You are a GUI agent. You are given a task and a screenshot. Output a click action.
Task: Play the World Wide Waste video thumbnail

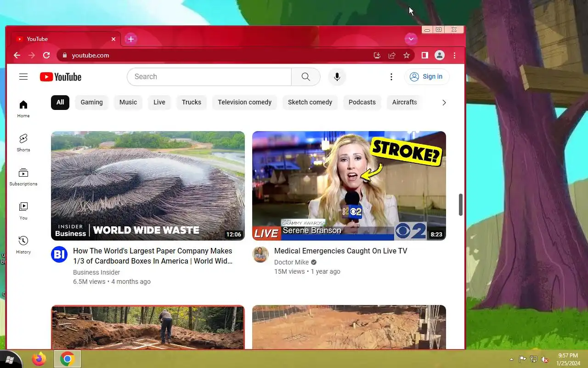(148, 186)
